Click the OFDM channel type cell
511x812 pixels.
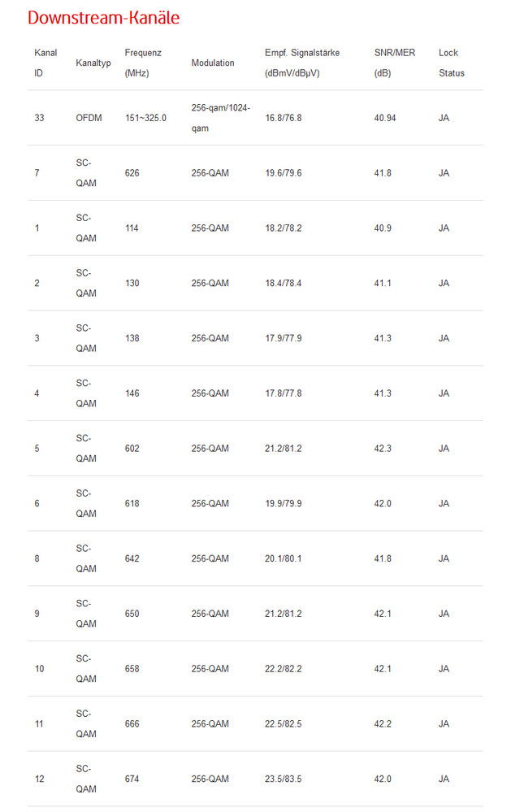tap(89, 118)
